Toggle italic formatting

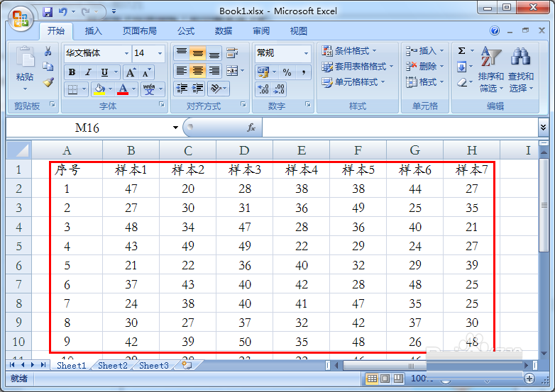(88, 72)
